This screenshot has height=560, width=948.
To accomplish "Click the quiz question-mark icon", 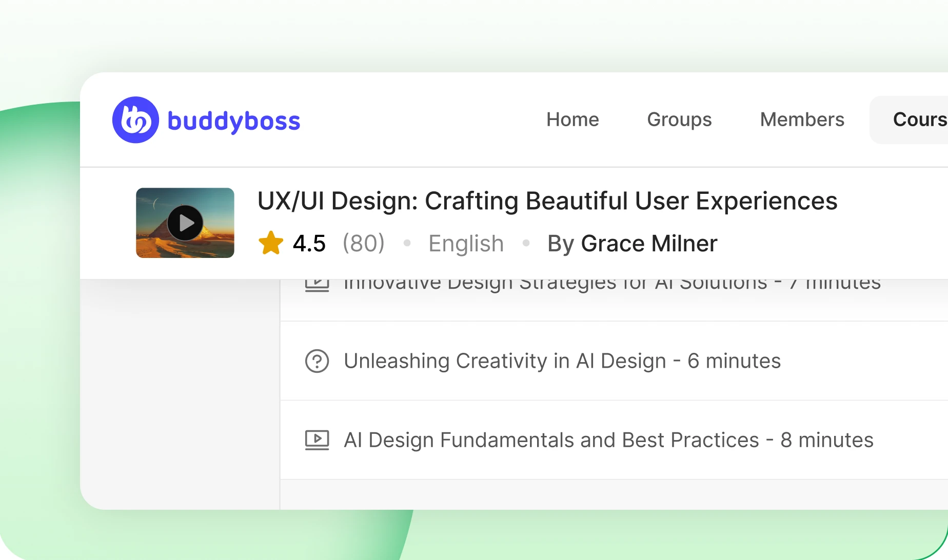I will click(317, 361).
